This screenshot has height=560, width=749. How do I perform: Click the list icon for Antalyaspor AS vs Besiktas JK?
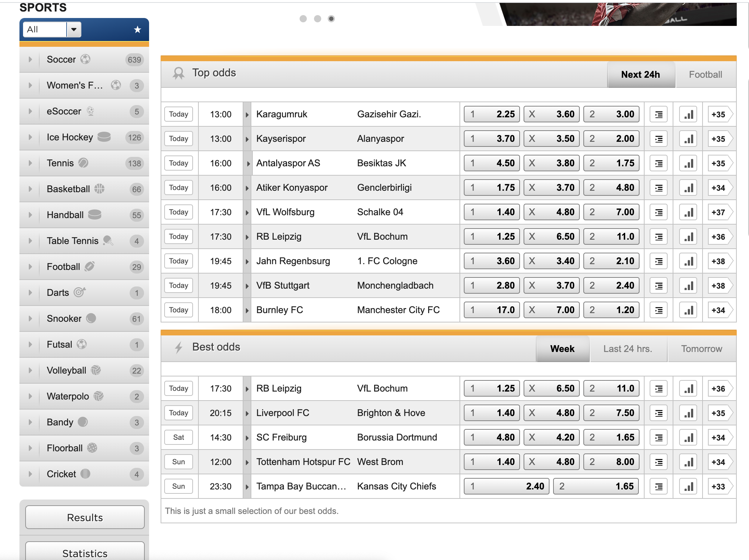point(658,163)
